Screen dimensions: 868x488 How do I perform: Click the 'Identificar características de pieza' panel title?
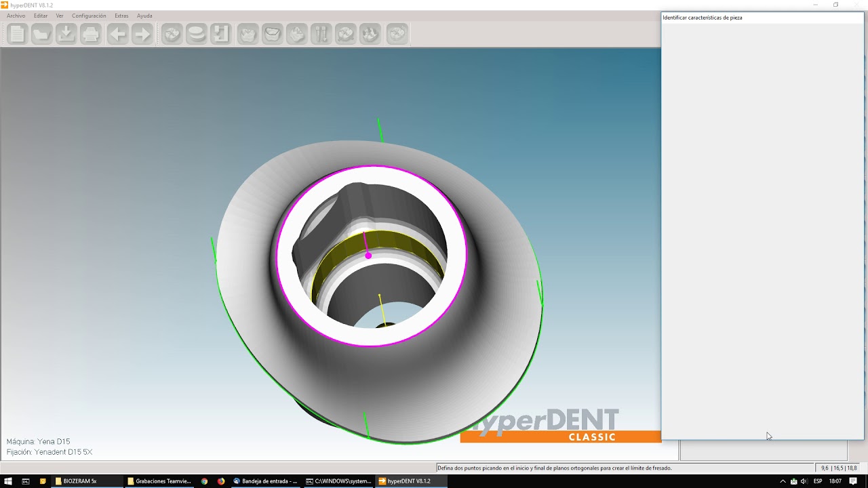(x=703, y=18)
